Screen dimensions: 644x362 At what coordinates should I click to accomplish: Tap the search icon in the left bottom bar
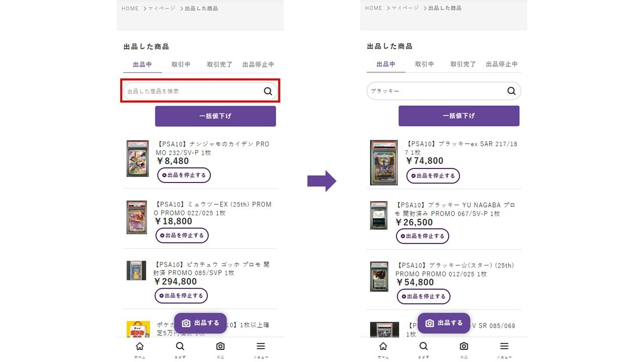point(180,346)
